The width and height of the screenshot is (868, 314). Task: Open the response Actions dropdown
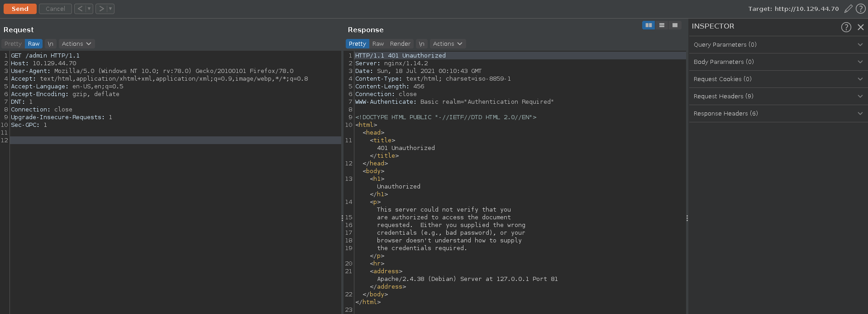pos(447,44)
